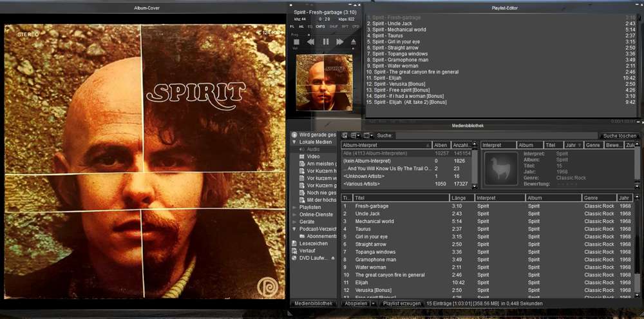Skip to the previous track
Viewport: 644px width, 319px height.
[x=311, y=41]
